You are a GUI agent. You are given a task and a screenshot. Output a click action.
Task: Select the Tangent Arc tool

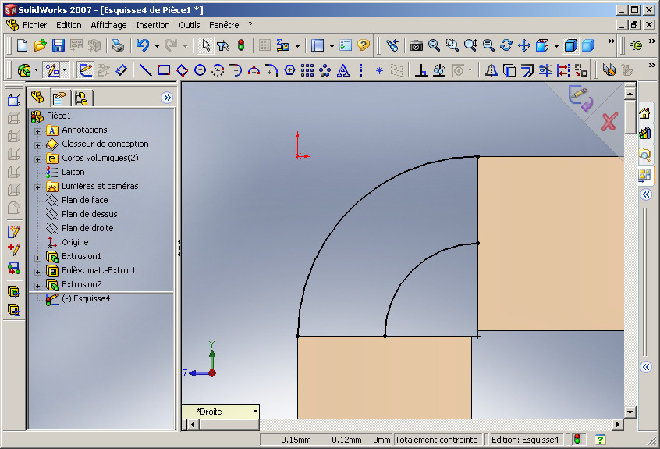[x=236, y=70]
